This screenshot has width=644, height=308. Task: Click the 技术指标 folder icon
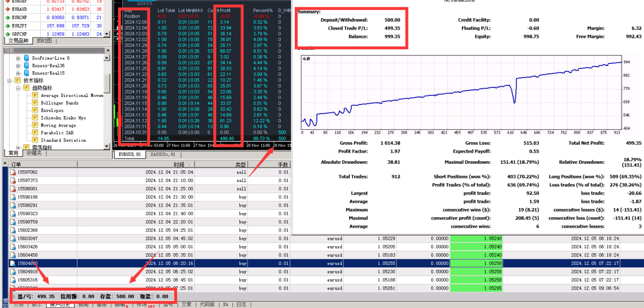coord(18,80)
